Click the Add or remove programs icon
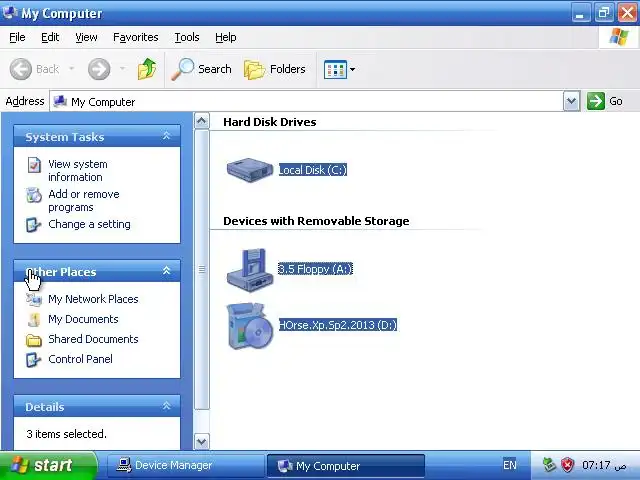Image resolution: width=640 pixels, height=480 pixels. point(34,195)
